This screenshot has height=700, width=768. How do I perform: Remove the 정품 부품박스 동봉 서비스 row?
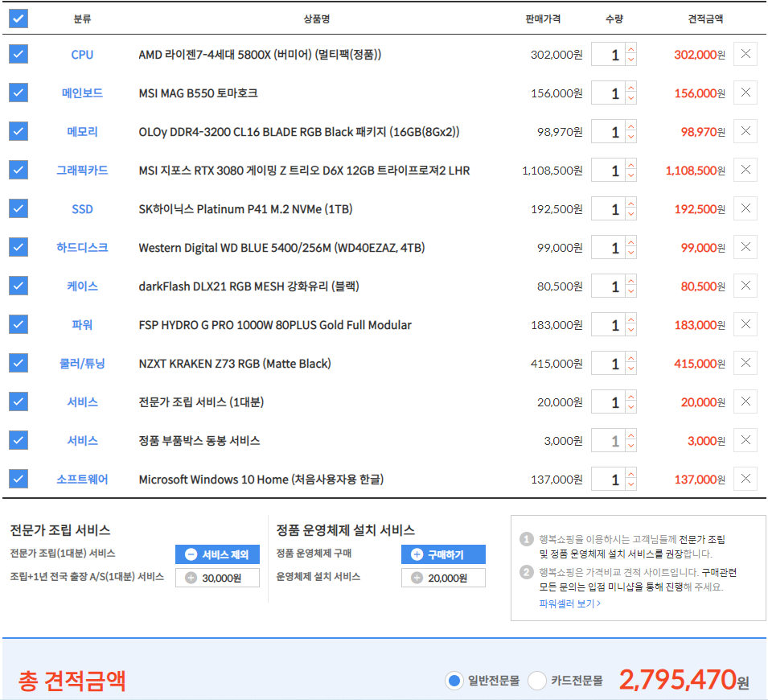click(745, 441)
